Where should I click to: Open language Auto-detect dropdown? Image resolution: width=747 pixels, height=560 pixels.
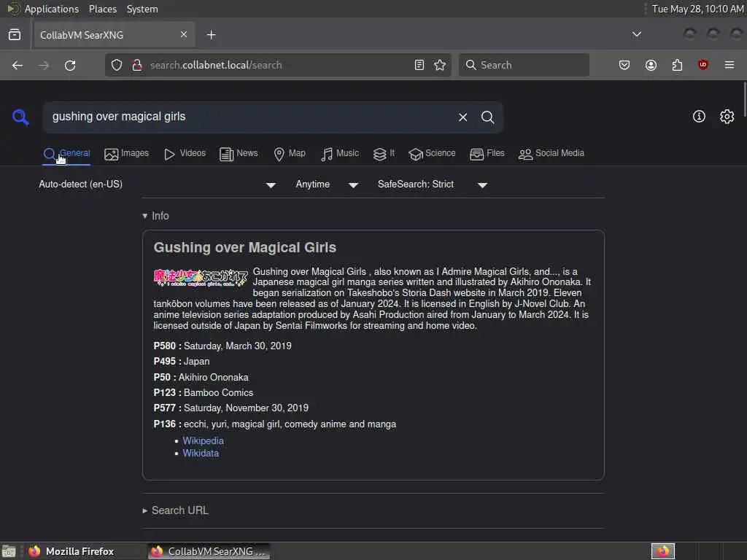tap(158, 184)
